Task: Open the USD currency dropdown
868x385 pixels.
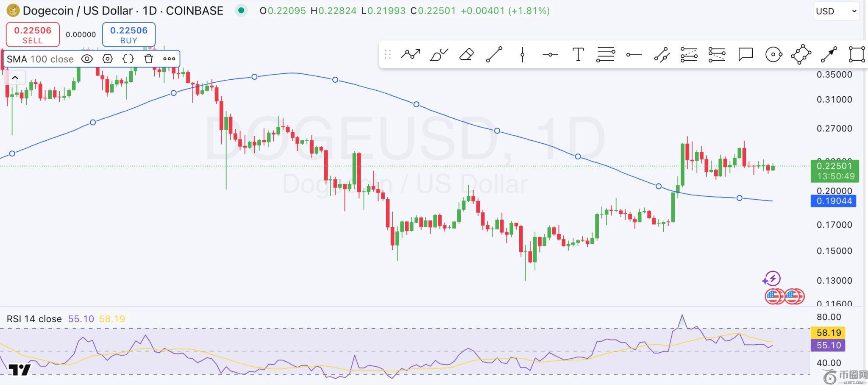Action: pos(835,11)
